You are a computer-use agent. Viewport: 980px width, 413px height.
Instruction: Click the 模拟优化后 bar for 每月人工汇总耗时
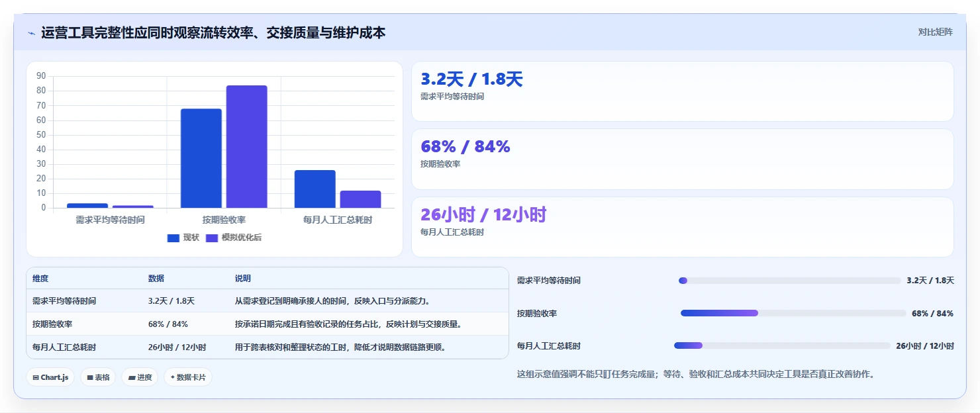360,199
